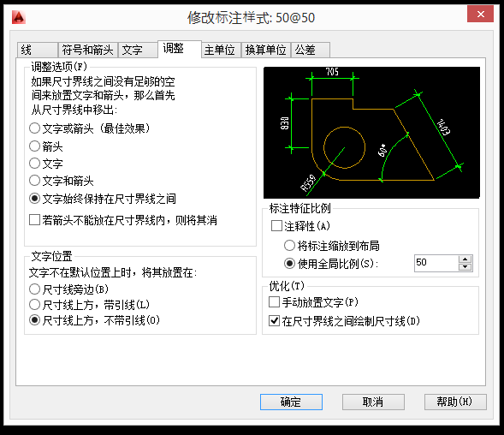
Task: Select 尺寸线上方，带引线(L) option
Action: (89, 305)
